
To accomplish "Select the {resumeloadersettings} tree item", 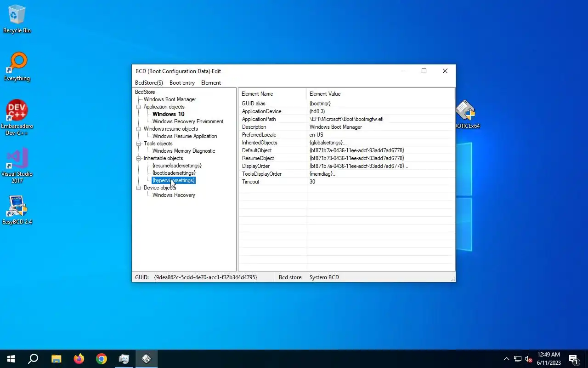I will [x=177, y=166].
